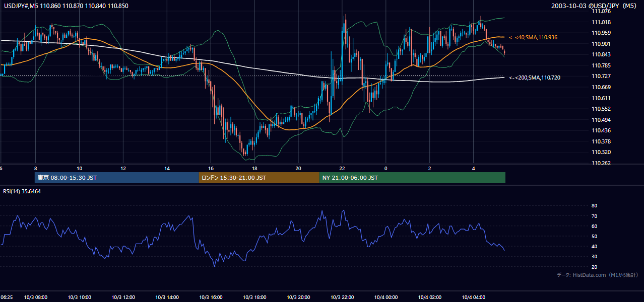Click price axis value 110.785
Screen dimensions: 644x302
click(x=602, y=65)
